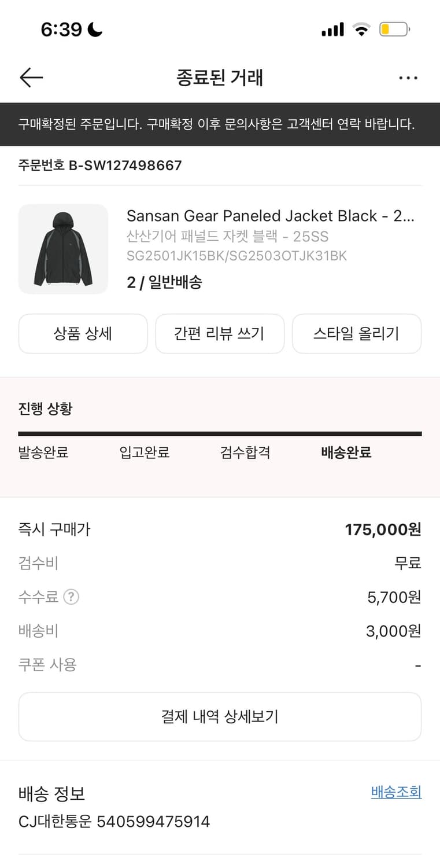Open 상품 상세 product details
This screenshot has width=440, height=868.
(83, 334)
